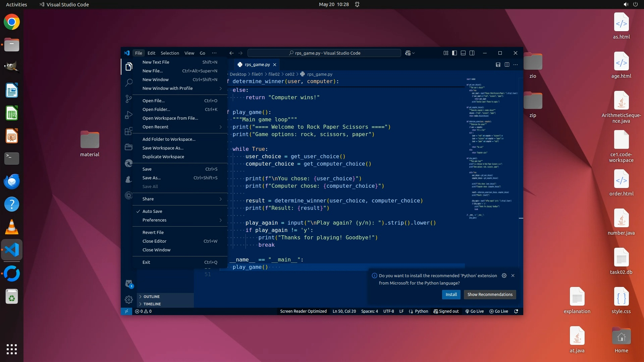Click Install button for Python extension
The image size is (644, 362).
coord(451,295)
